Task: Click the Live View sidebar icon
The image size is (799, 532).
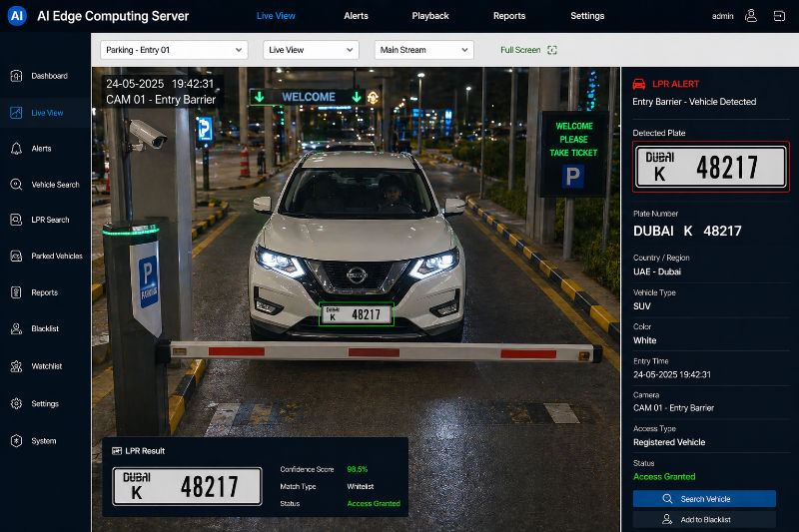Action: (x=16, y=113)
